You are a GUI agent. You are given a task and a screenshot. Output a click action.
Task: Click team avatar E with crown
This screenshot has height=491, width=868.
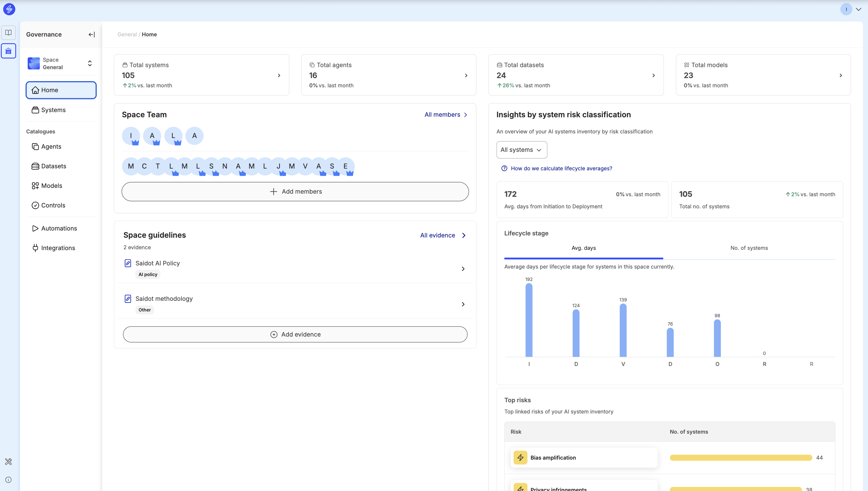345,166
